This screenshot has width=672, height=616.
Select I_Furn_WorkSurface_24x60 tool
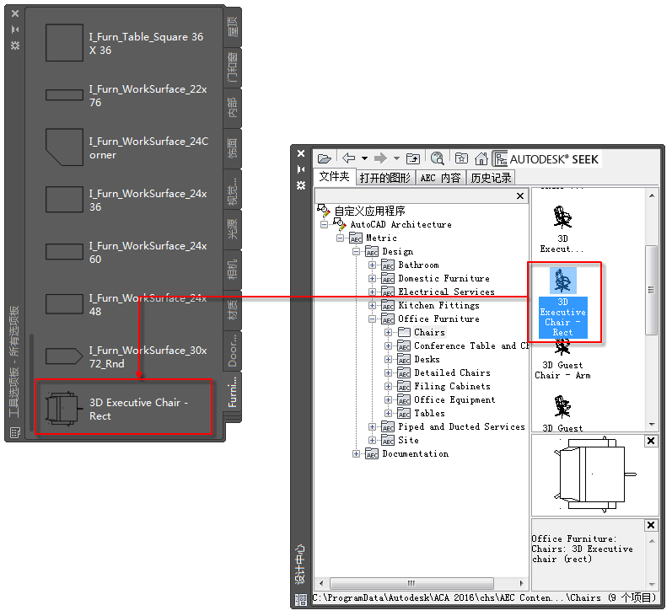click(126, 252)
